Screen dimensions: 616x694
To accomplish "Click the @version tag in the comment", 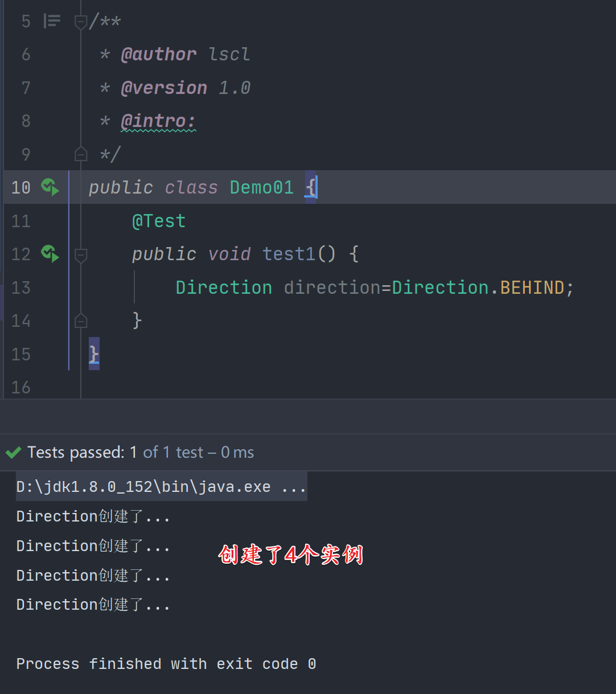I will [x=164, y=88].
